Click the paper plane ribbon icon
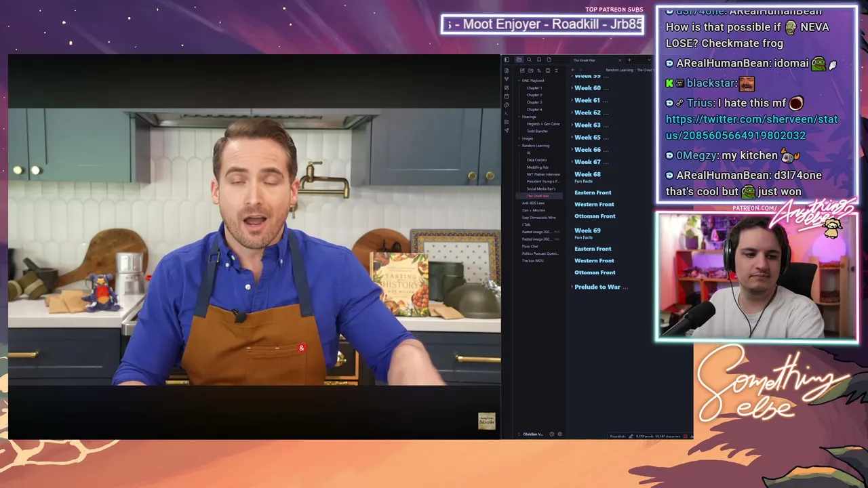868x488 pixels. click(507, 130)
